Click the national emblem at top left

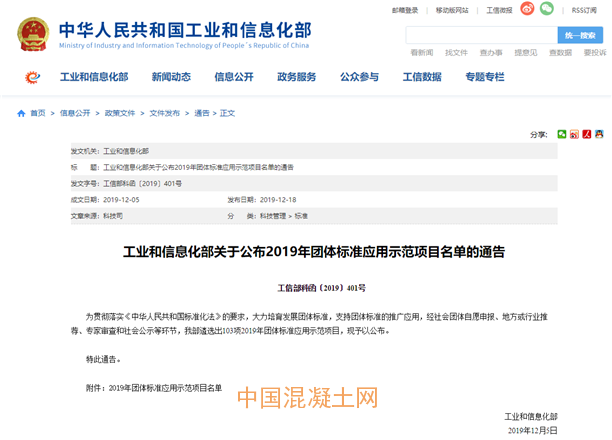click(x=32, y=32)
